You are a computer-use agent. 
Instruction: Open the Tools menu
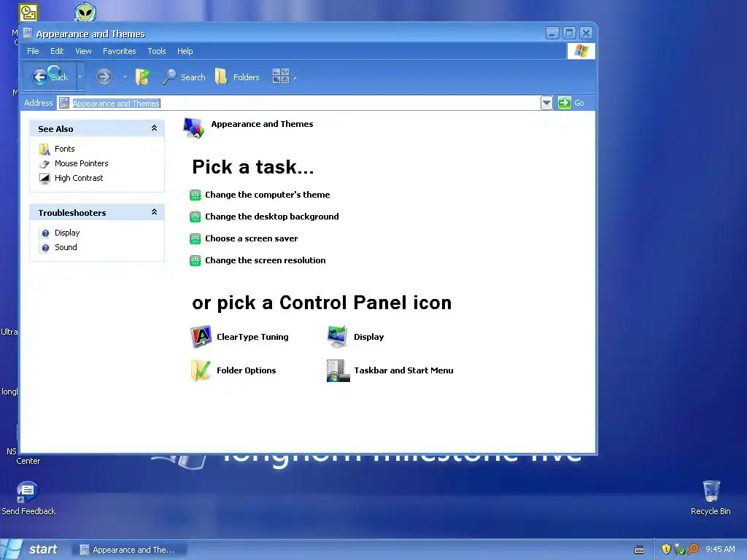tap(156, 51)
